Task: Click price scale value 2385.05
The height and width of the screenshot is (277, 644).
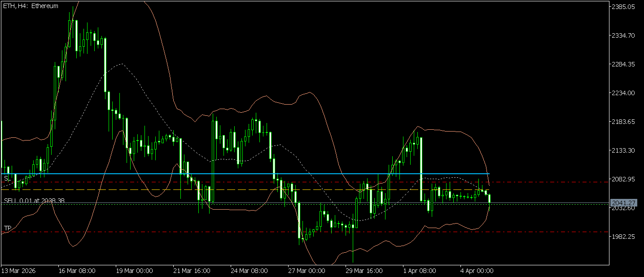Action: 624,7
